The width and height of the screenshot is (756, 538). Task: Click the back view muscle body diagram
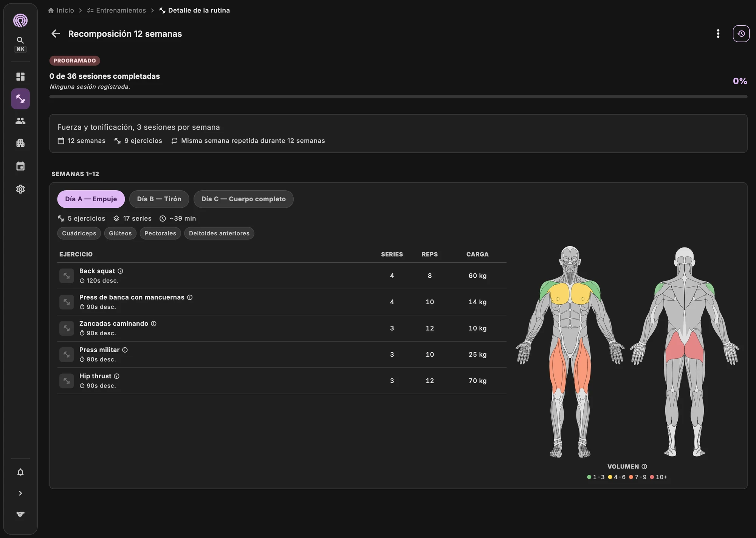tap(685, 352)
